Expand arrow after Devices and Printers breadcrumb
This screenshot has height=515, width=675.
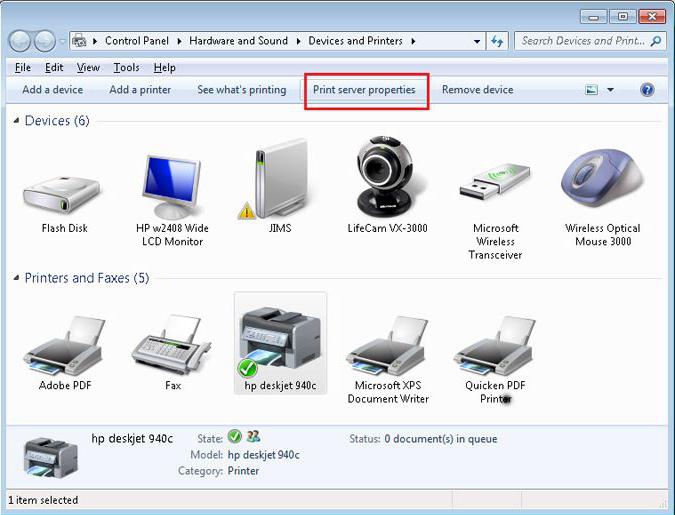[x=413, y=41]
